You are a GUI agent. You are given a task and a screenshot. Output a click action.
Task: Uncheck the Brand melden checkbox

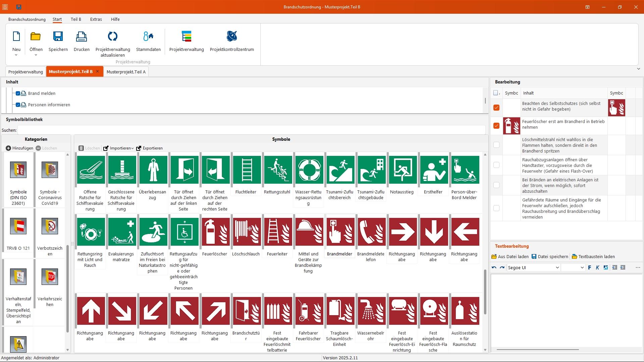[18, 94]
